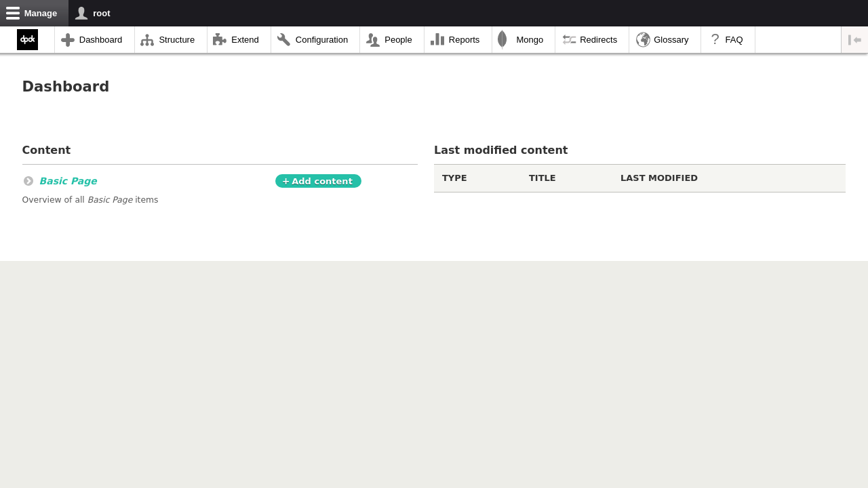This screenshot has width=868, height=488.
Task: Click the 'Overview of all Basic Page items' text
Action: tap(90, 200)
